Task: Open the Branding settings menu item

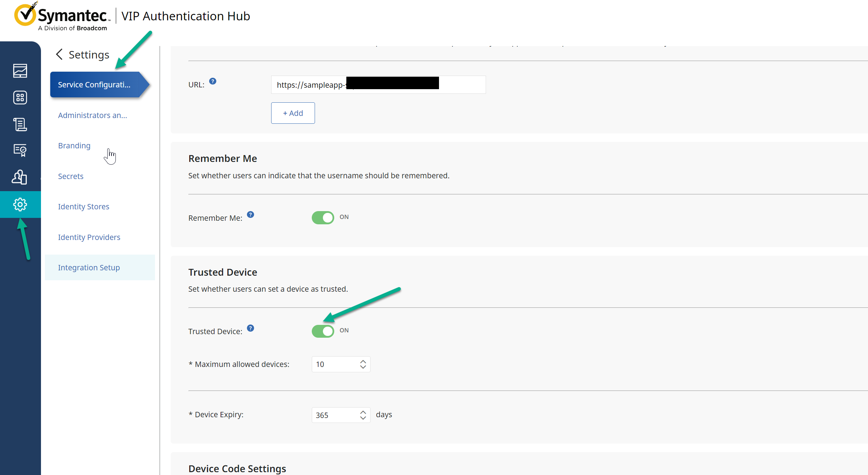Action: [74, 145]
